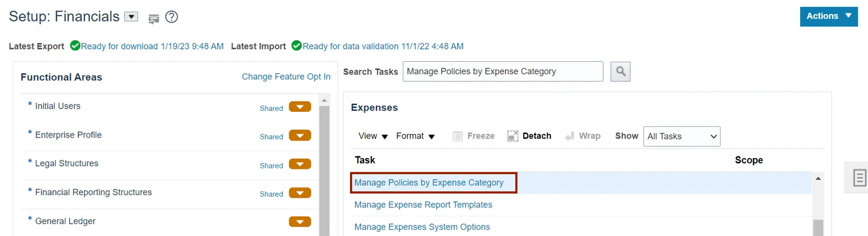868x236 pixels.
Task: Click the Latest Export green check status icon
Action: 75,46
